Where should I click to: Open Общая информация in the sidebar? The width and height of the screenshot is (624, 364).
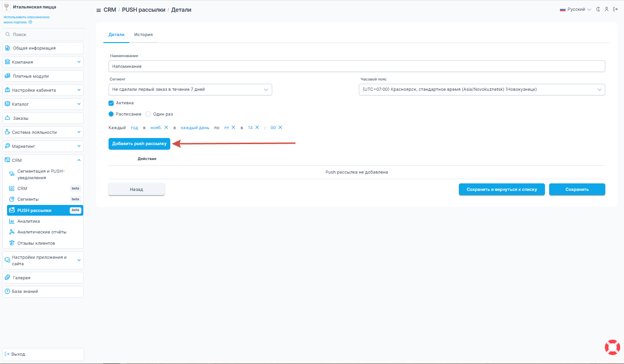click(43, 48)
